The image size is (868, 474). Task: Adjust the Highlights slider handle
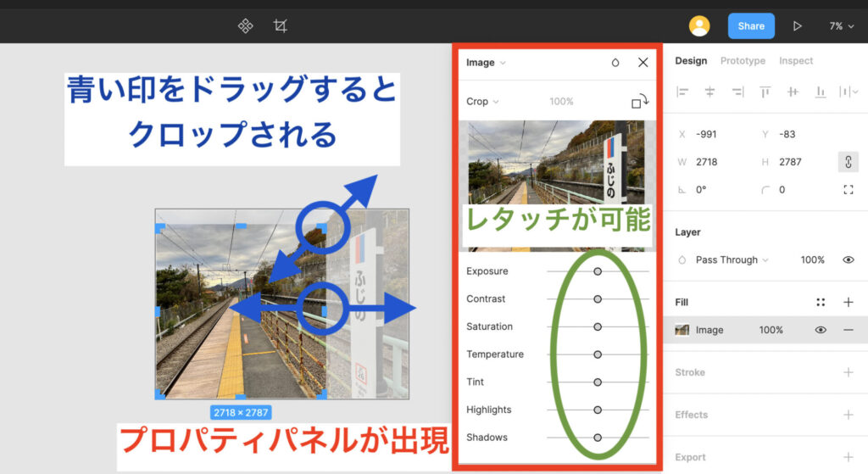pyautogui.click(x=598, y=410)
